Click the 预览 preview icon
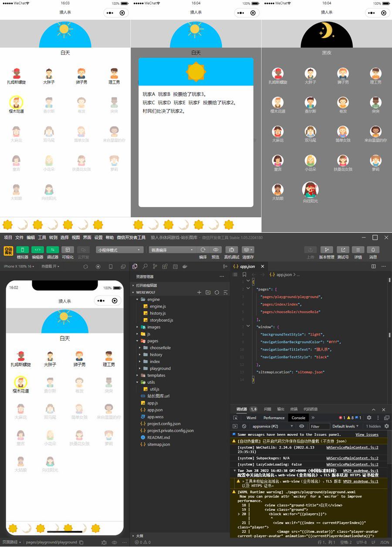Viewport: 392px width, 547px height. pos(216,249)
